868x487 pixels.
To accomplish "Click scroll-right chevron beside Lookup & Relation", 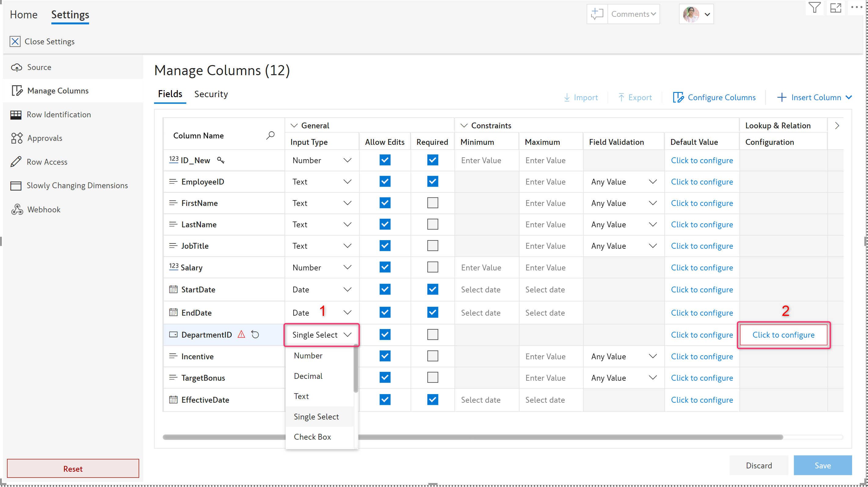I will (x=837, y=126).
